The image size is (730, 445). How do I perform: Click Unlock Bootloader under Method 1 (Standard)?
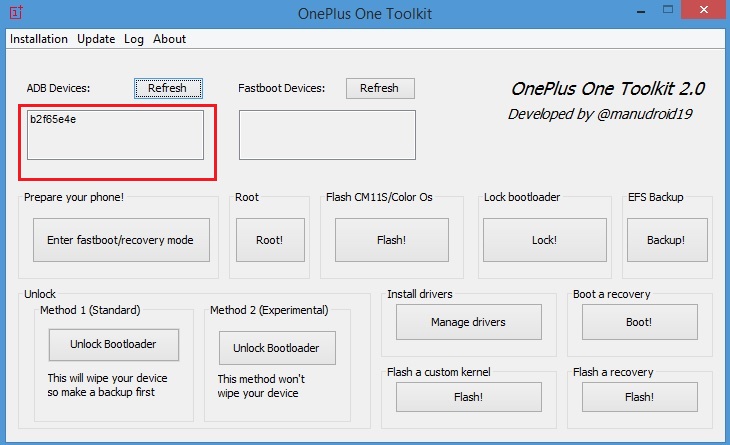[113, 344]
